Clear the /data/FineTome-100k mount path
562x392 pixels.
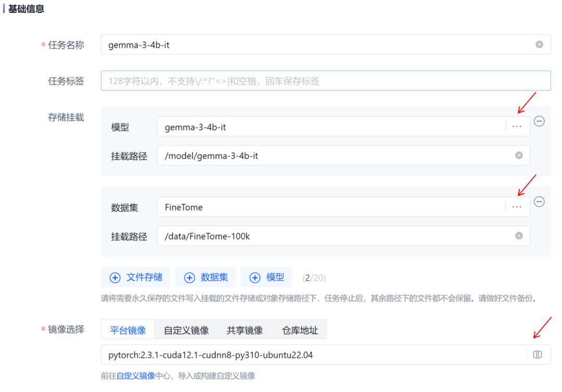point(519,235)
